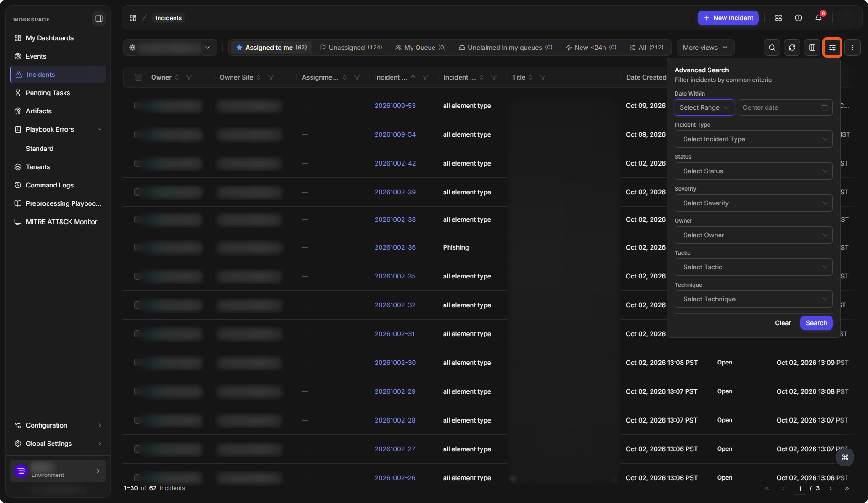Open the Select Status dropdown
This screenshot has width=868, height=503.
coord(753,171)
